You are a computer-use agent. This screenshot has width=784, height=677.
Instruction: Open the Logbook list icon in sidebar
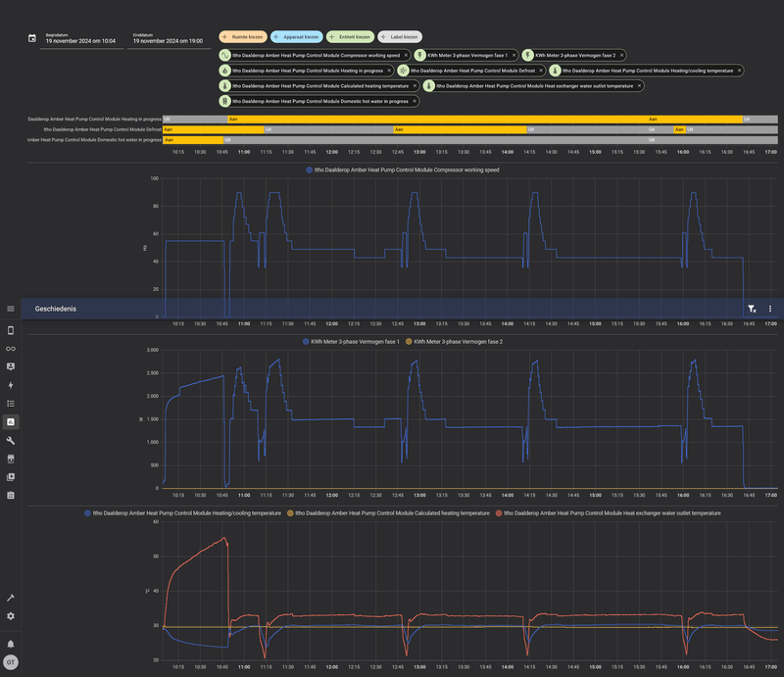click(11, 404)
